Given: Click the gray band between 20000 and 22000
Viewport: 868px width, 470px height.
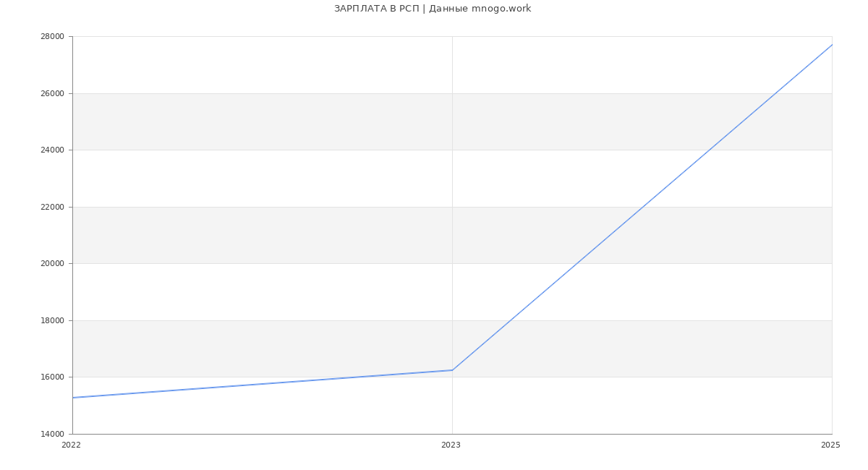Looking at the screenshot, I should tap(289, 235).
